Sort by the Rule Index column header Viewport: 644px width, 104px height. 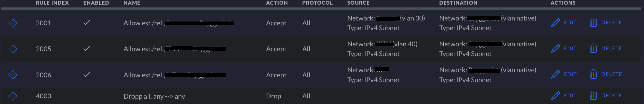pos(52,3)
